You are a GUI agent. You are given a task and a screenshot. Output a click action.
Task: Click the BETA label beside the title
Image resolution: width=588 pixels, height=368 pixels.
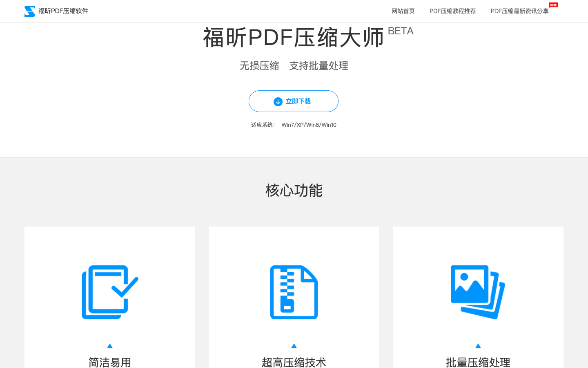pos(400,31)
